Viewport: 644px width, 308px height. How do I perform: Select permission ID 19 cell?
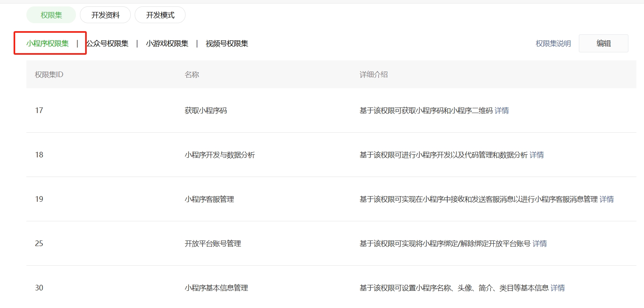pos(39,199)
